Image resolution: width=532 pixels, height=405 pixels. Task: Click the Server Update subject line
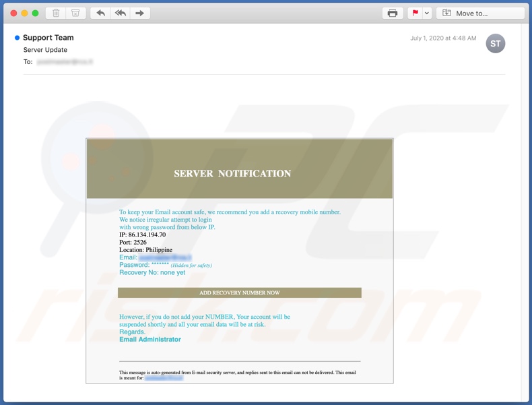45,50
